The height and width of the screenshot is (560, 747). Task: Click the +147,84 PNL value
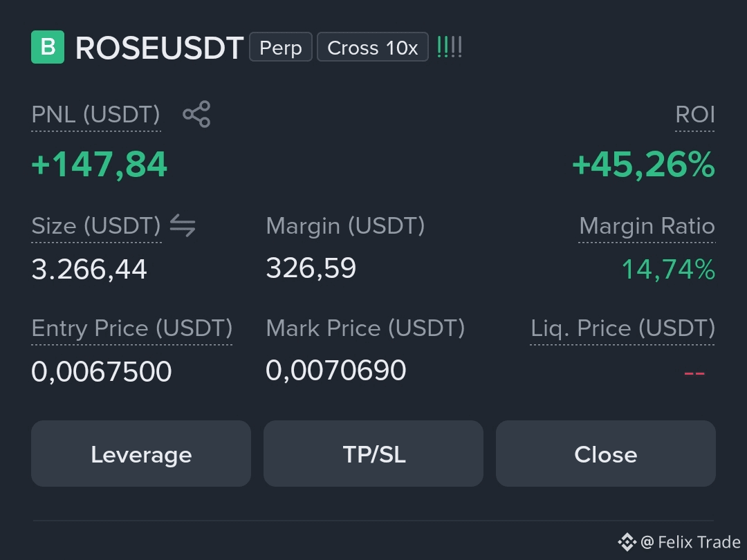(x=99, y=165)
